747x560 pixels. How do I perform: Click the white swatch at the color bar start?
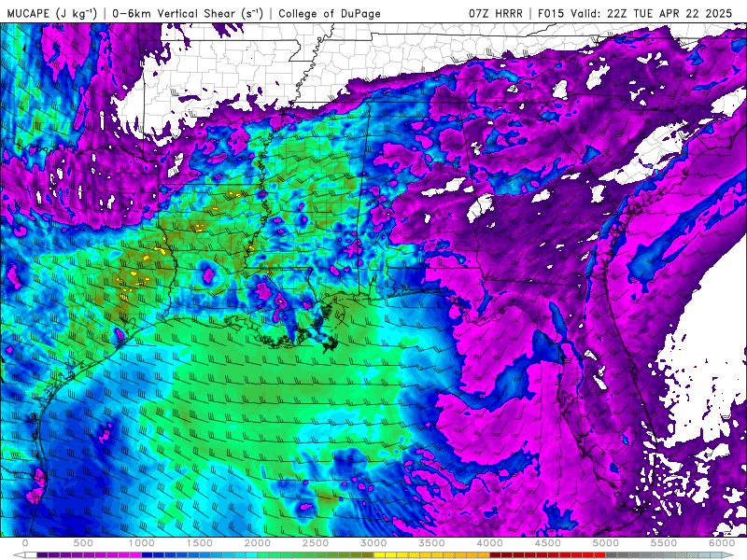click(x=31, y=554)
